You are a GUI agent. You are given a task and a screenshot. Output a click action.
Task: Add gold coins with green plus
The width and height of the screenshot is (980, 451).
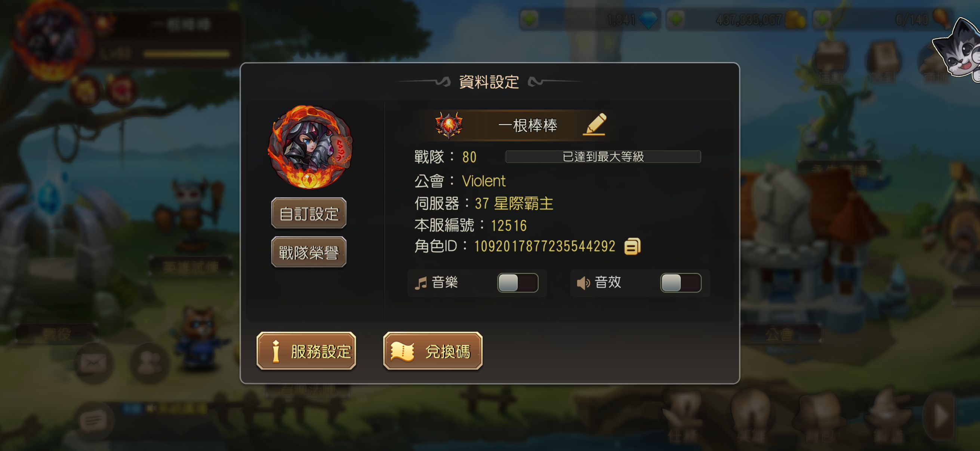(x=676, y=19)
